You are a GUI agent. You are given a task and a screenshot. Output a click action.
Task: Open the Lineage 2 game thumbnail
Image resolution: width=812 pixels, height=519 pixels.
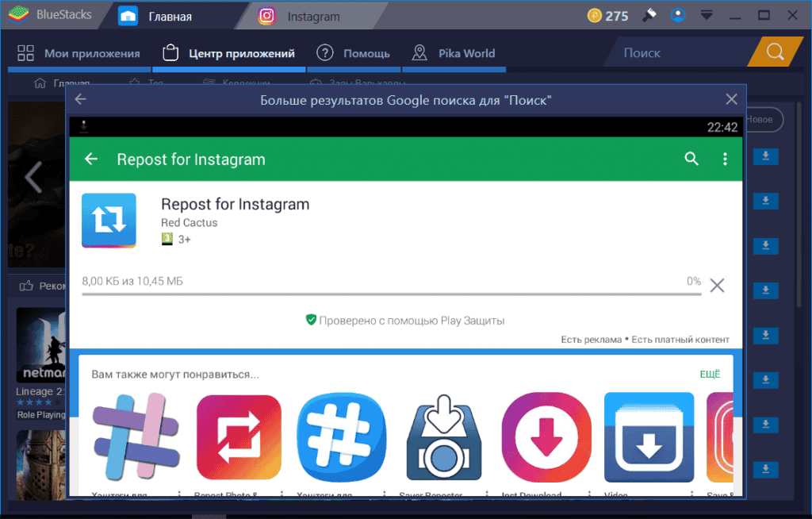(x=40, y=344)
